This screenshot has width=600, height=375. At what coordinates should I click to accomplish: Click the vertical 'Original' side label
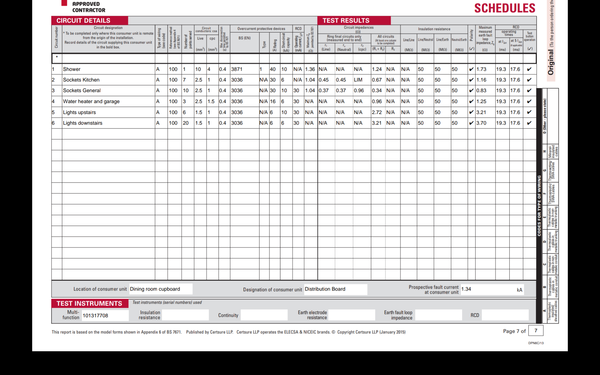[551, 62]
